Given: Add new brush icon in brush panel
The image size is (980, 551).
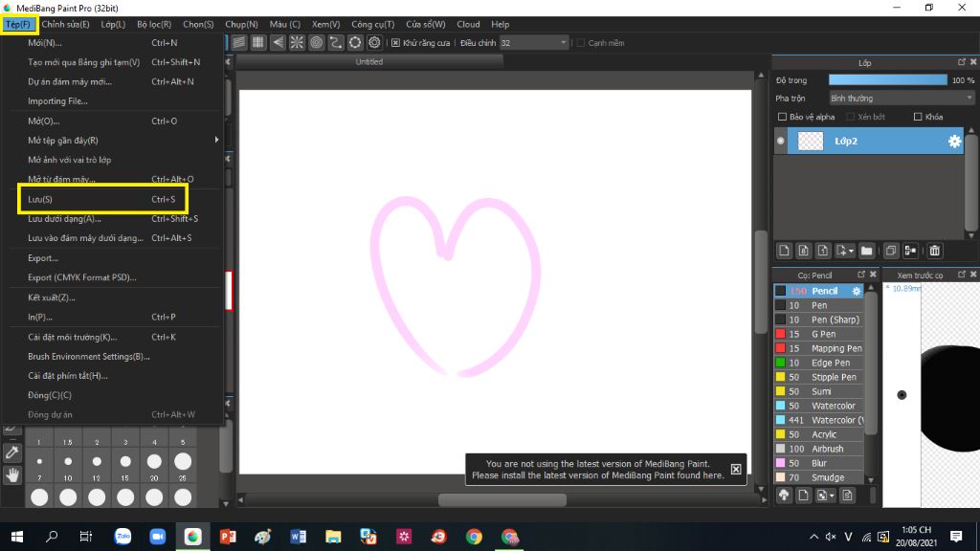Looking at the screenshot, I should point(803,496).
